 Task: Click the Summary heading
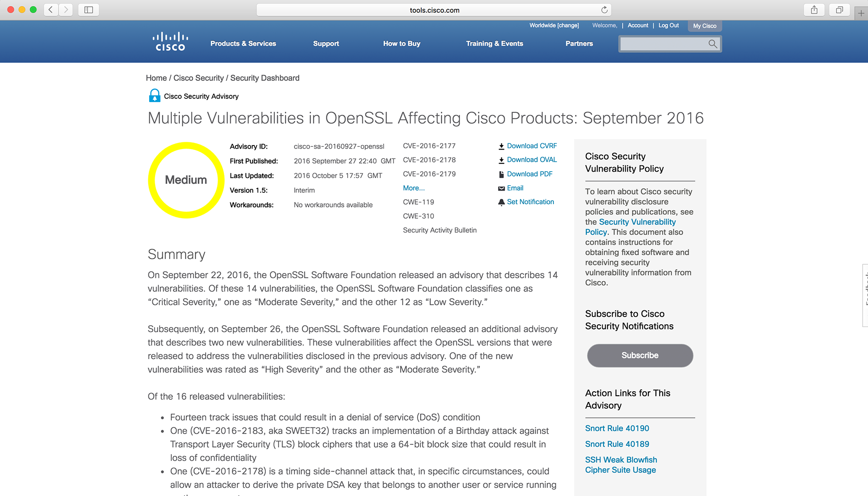pos(176,254)
